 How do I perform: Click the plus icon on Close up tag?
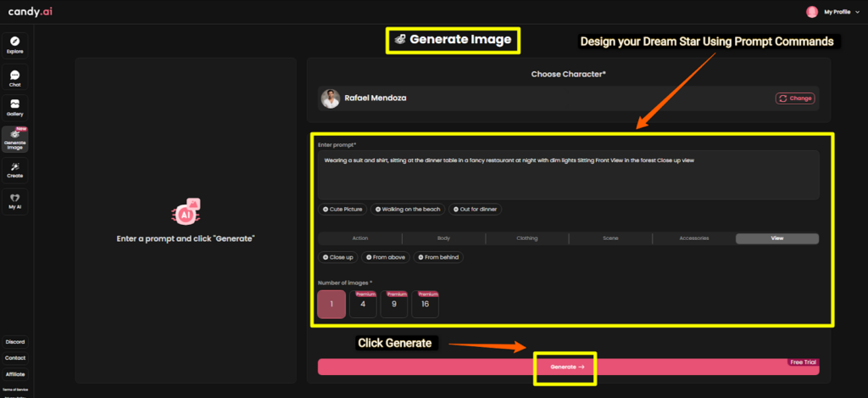pos(325,257)
